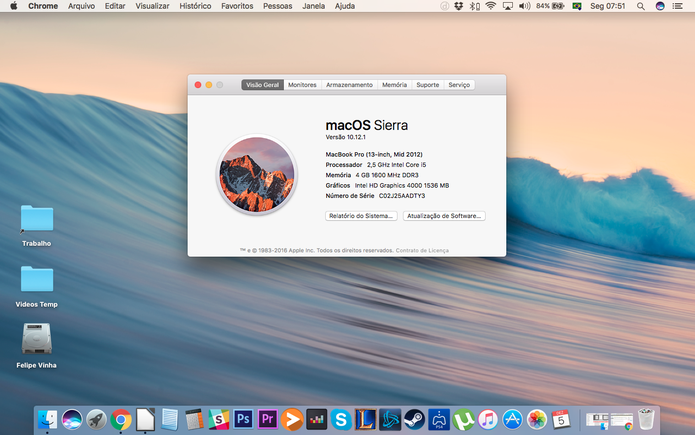Open the AirPlay display menu icon
Screen dimensions: 695x435
(508, 6)
